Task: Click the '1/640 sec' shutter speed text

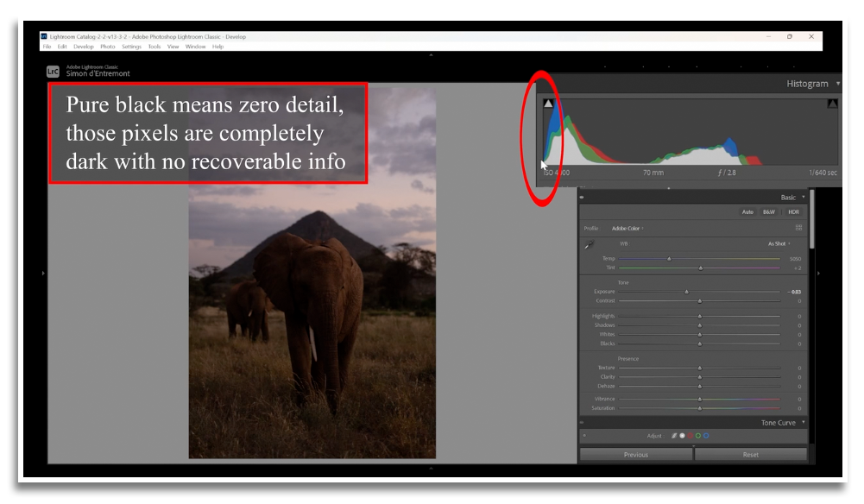Action: click(823, 173)
